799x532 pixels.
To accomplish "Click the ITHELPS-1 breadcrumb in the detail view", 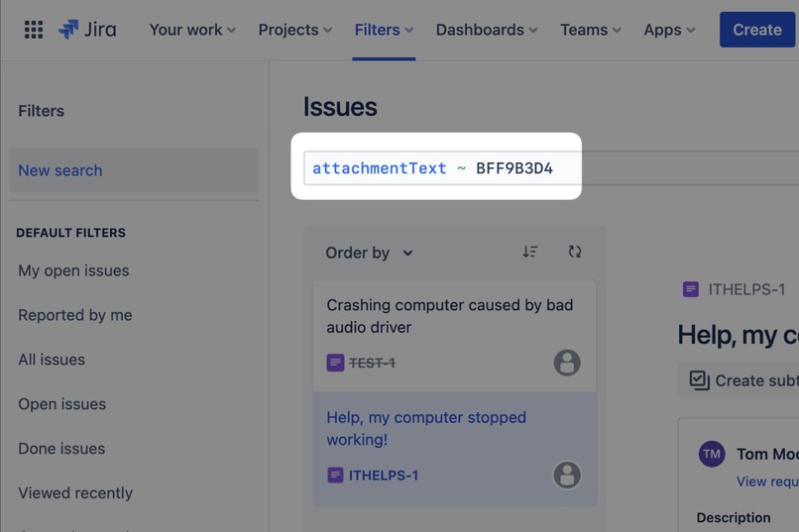I will (x=746, y=289).
